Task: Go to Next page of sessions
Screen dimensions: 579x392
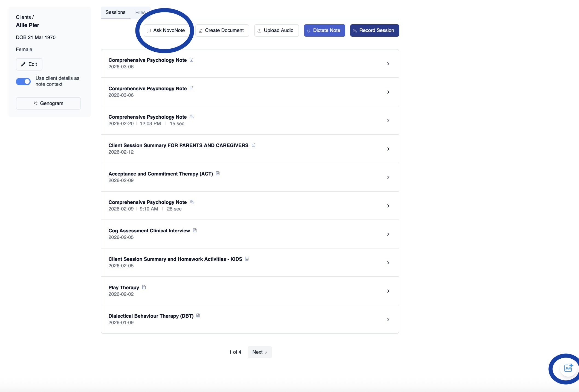Action: point(259,352)
